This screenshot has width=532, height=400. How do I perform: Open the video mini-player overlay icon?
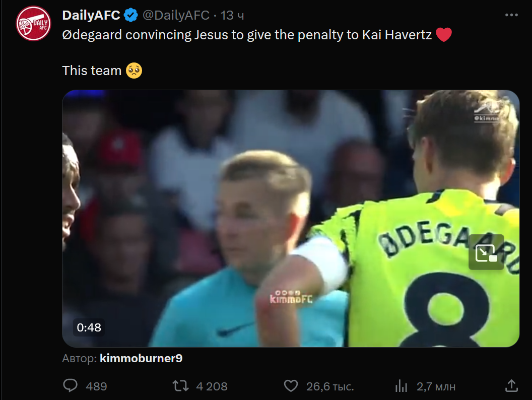pos(486,252)
